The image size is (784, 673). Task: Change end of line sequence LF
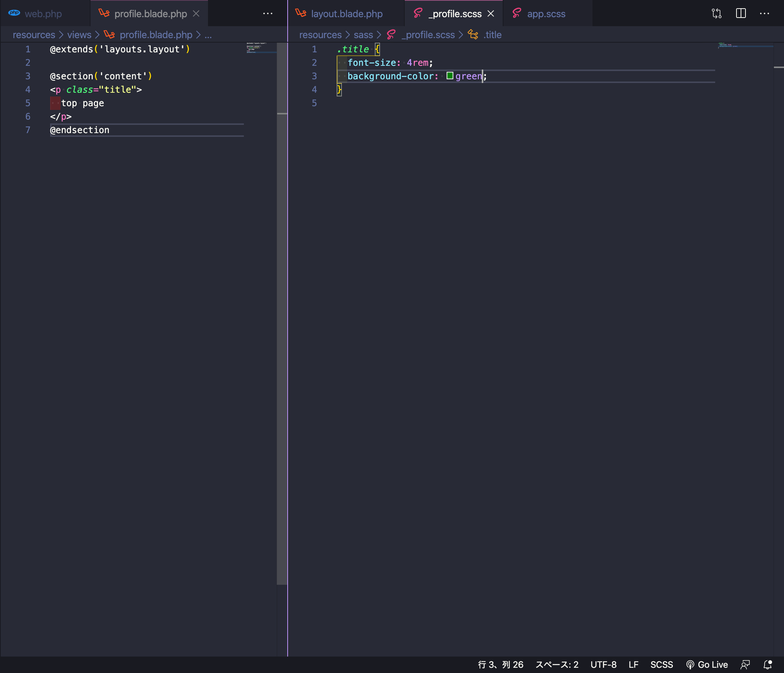coord(633,665)
